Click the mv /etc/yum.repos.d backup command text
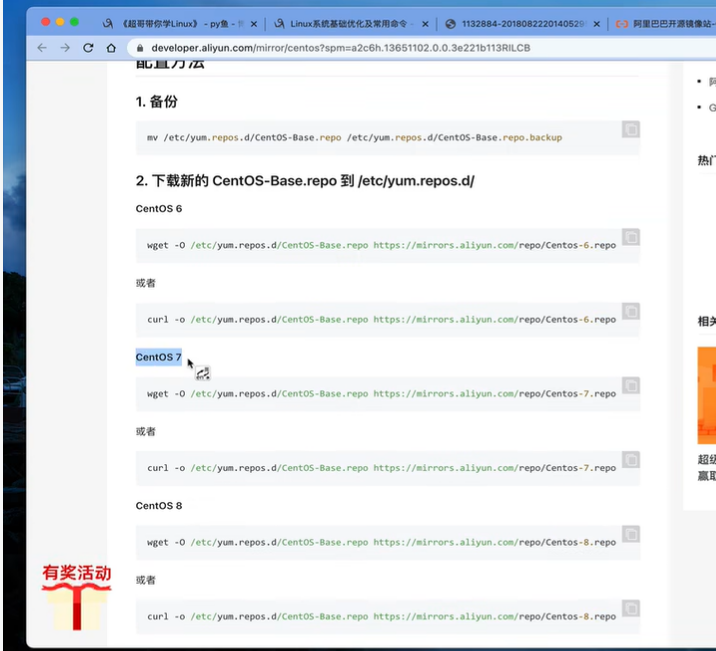Screen dimensions: 716x651 tap(354, 137)
